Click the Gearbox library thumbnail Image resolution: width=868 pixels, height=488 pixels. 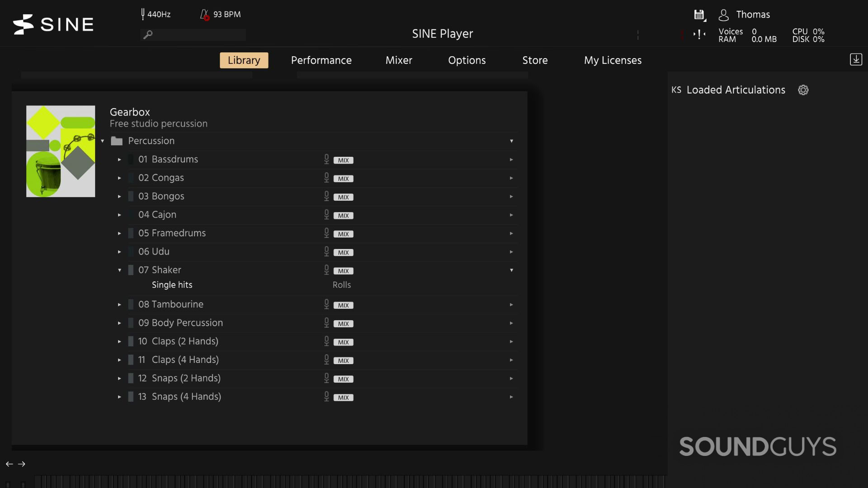click(60, 151)
